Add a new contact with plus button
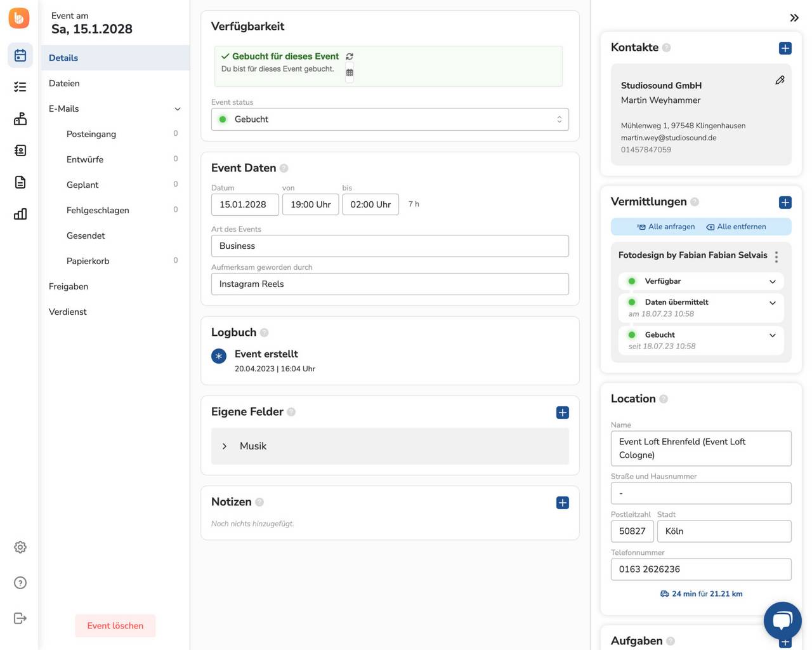The image size is (812, 650). click(x=785, y=48)
